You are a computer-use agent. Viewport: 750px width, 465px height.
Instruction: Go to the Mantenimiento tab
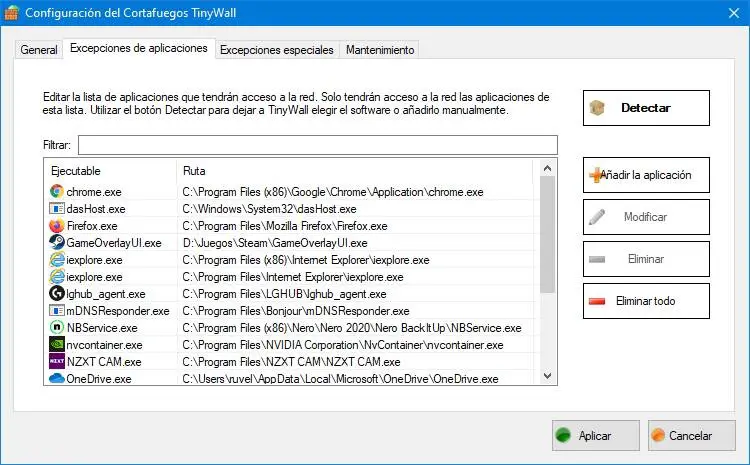379,50
